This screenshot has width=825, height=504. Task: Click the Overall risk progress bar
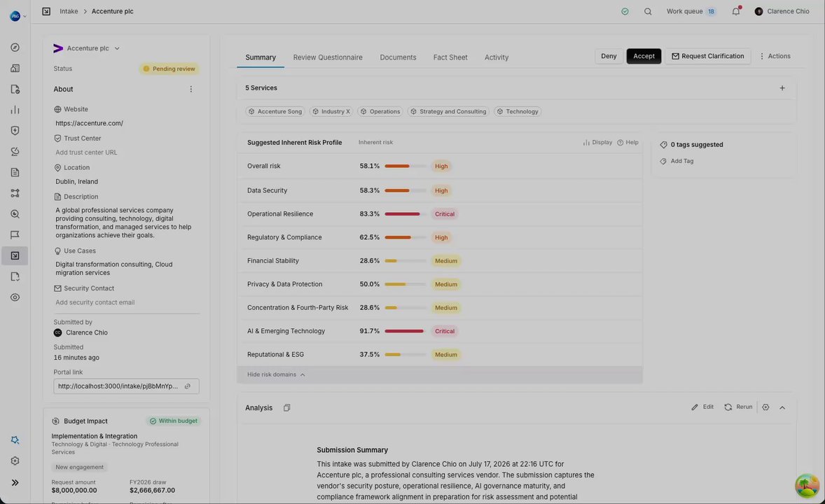[x=405, y=166]
